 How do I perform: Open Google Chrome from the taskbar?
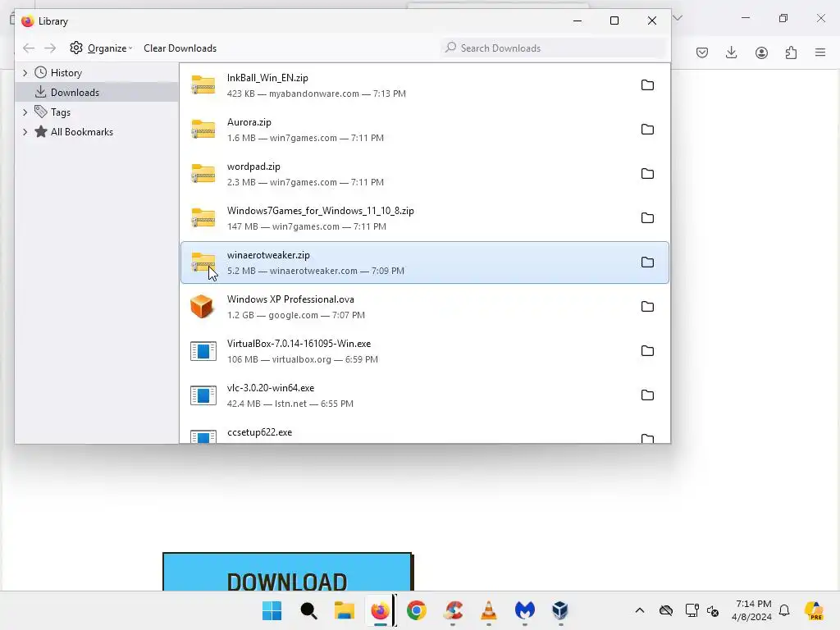tap(416, 610)
